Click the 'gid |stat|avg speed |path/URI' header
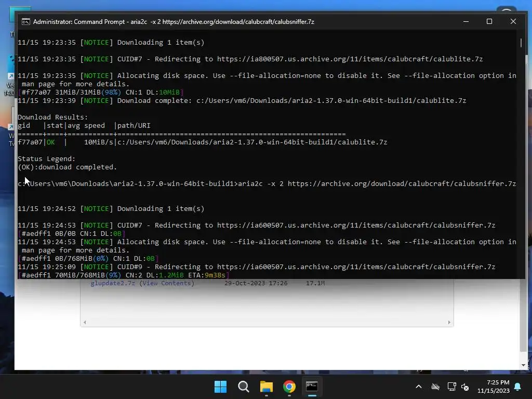The height and width of the screenshot is (399, 532). point(84,126)
